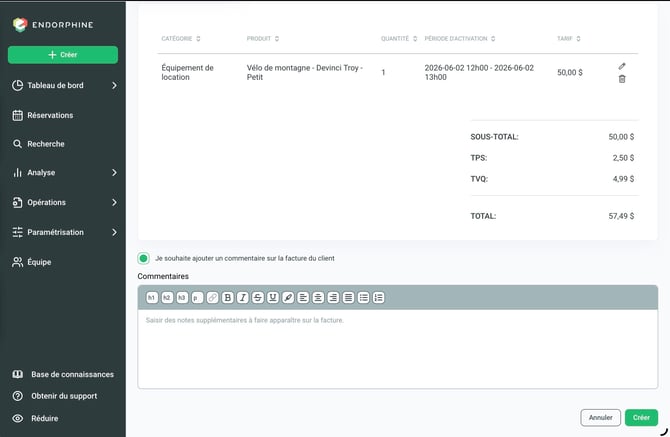Expand the Tableau de bord submenu
The height and width of the screenshot is (437, 670).
point(114,85)
